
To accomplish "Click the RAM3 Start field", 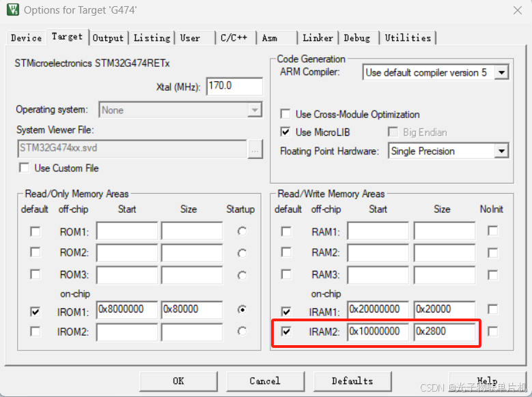I will (x=378, y=275).
